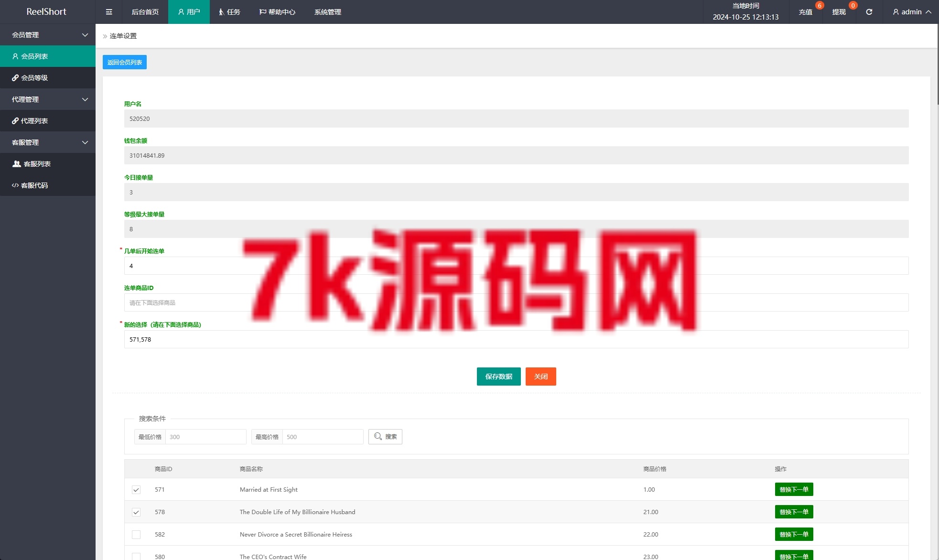Viewport: 939px width, 560px height.
Task: Click the 保存数据 button
Action: coord(499,377)
